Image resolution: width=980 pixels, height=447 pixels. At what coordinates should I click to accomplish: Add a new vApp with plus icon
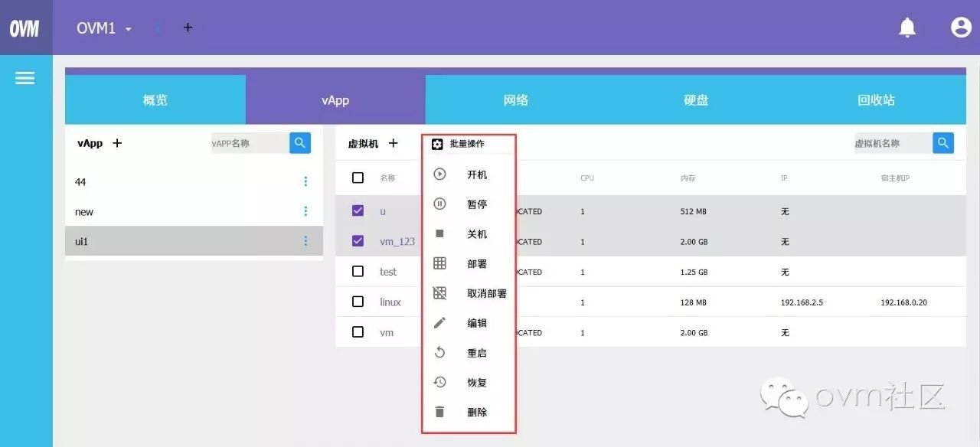(117, 143)
